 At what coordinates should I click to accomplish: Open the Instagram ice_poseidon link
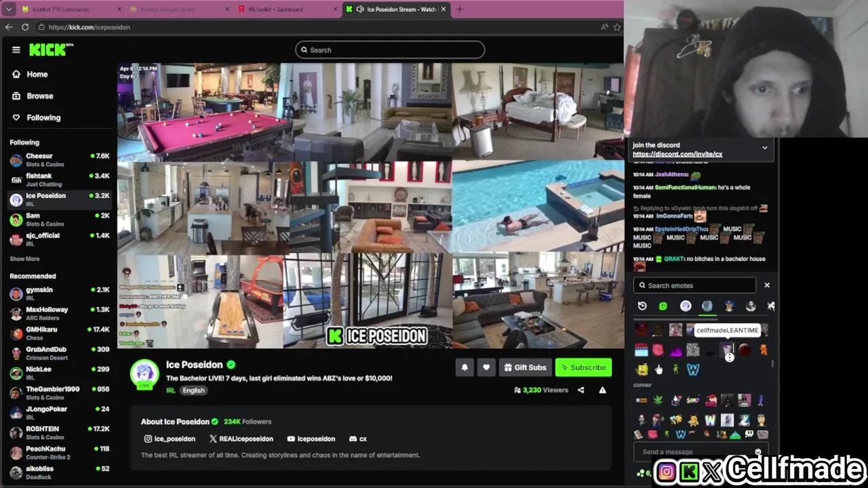tap(170, 439)
